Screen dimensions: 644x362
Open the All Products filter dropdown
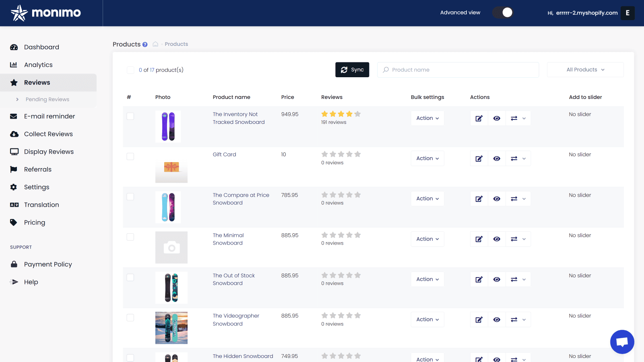point(585,70)
